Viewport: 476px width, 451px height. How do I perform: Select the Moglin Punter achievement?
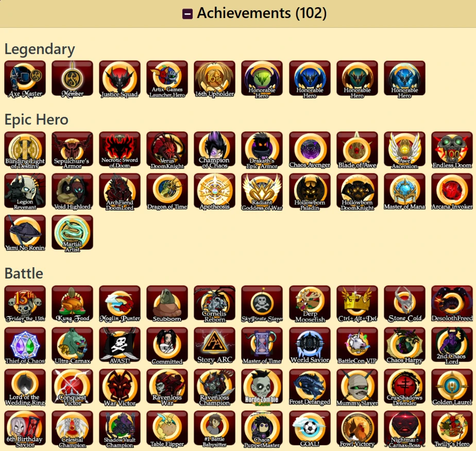tap(120, 304)
